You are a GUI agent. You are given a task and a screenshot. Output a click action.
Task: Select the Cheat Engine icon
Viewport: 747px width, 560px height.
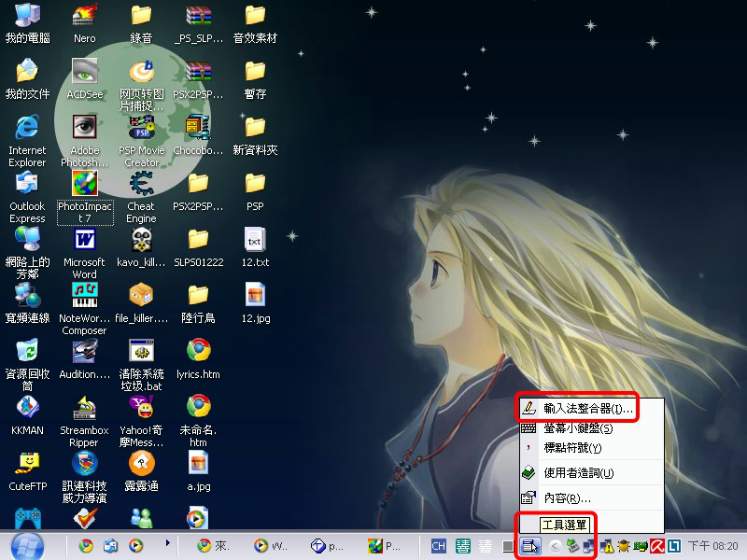coord(141,198)
